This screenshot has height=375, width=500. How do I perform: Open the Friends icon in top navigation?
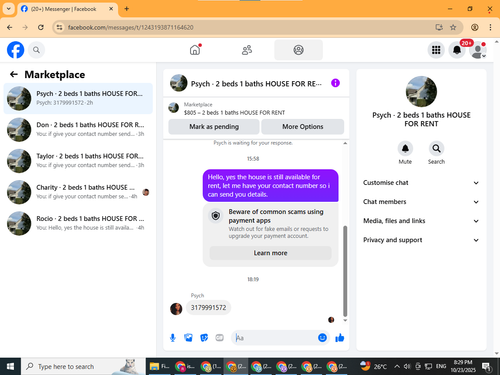(x=247, y=50)
